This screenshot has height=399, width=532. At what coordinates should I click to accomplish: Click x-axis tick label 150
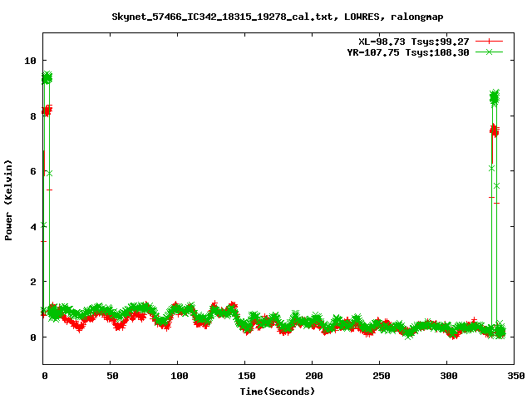247,376
